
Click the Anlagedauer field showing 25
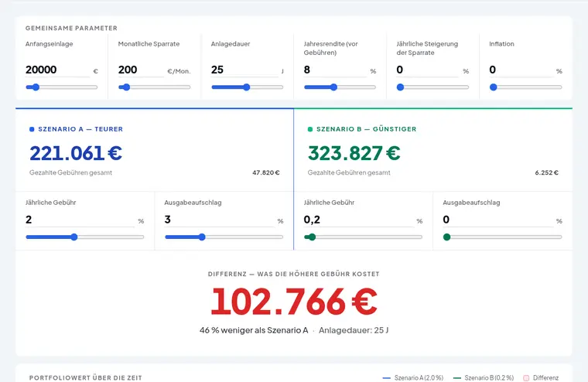click(x=244, y=70)
